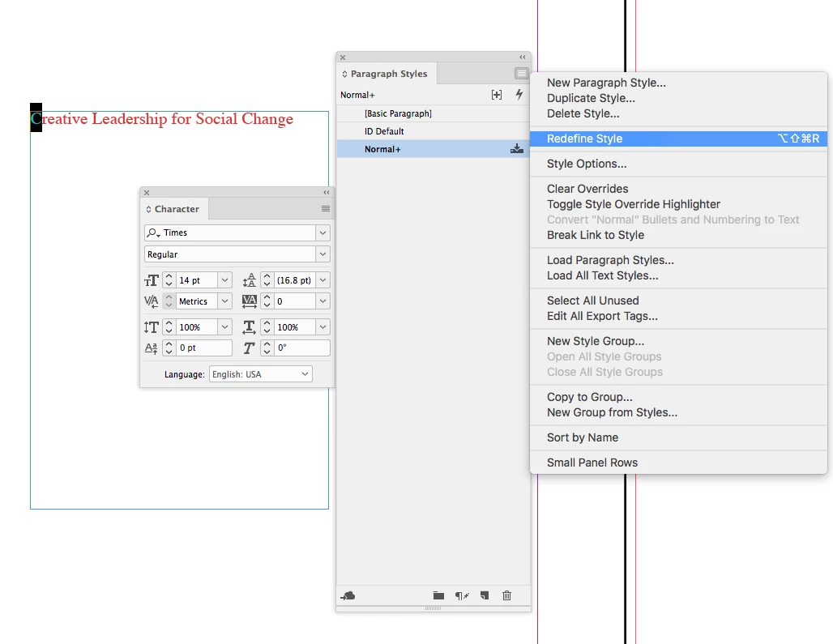Collapse the Paragraph Styles panel with double arrows
Viewport: 833px width, 644px height.
(522, 57)
